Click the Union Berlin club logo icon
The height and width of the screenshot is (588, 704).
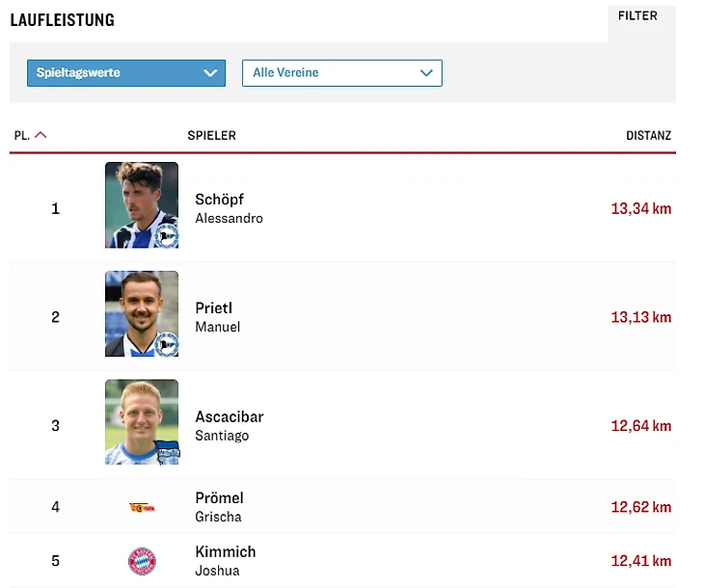point(142,507)
